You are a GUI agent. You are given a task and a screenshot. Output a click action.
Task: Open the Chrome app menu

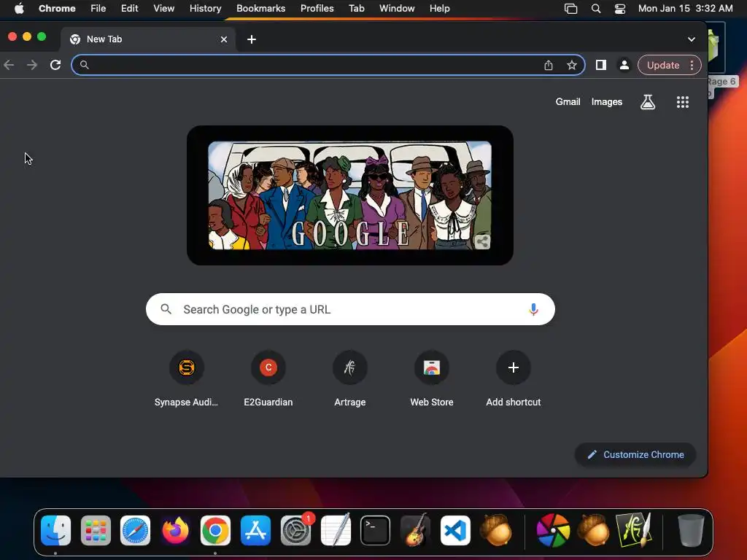click(57, 9)
